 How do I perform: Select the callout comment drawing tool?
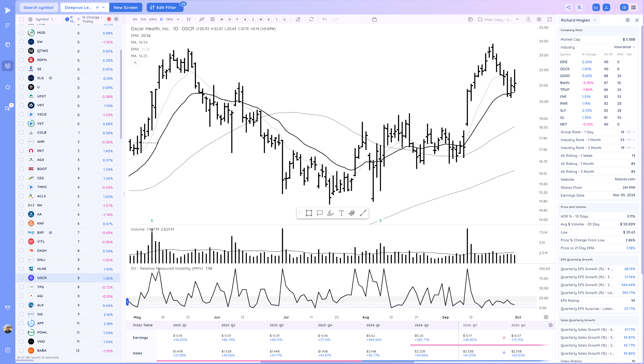(x=320, y=213)
